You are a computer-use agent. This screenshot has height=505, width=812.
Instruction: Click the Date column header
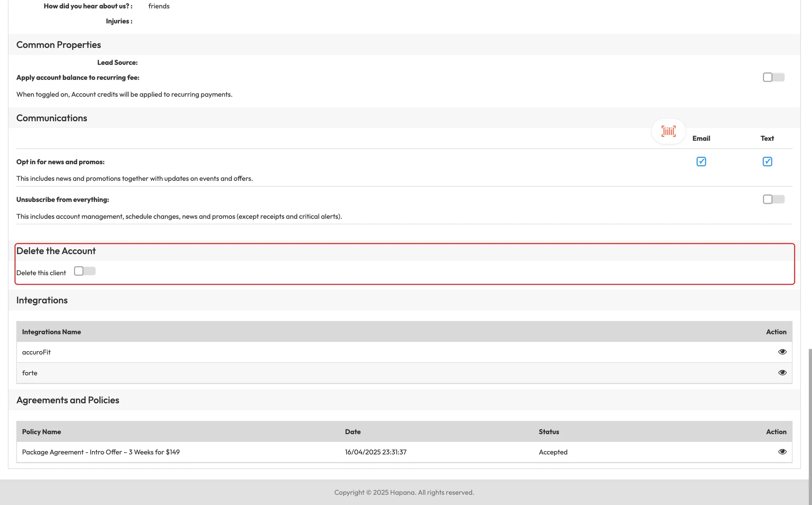coord(352,432)
